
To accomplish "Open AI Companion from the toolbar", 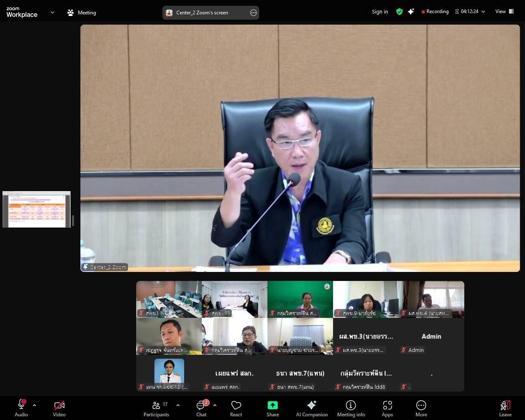I will pyautogui.click(x=311, y=408).
